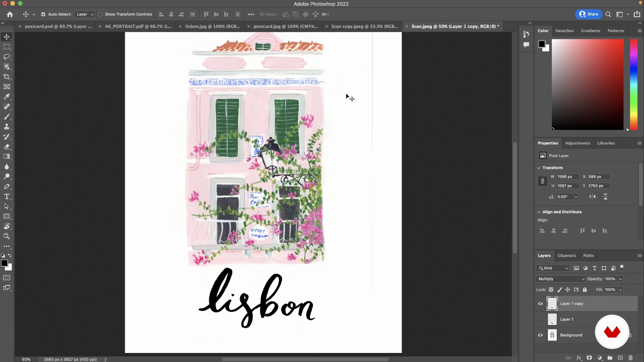Toggle lock all for the layer
Screen dimensions: 644x362
pos(585,290)
